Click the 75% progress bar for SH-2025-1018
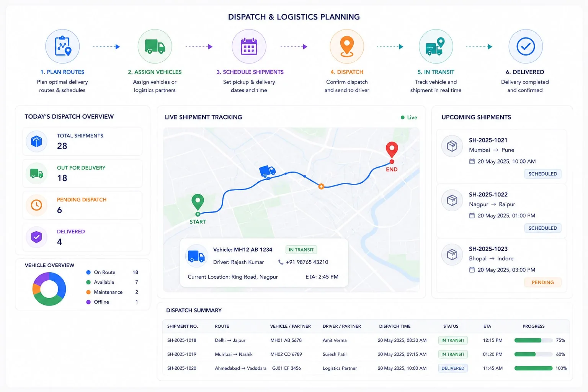Screen dimensions: 588x392 click(x=534, y=340)
